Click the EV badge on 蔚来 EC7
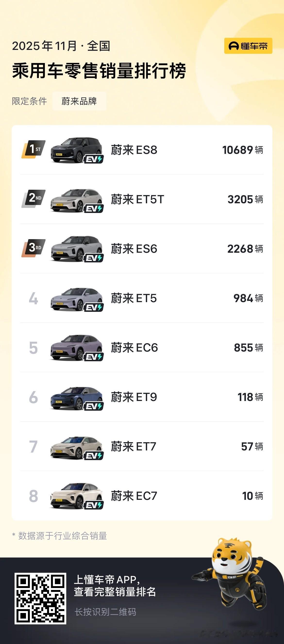Screen dimensions: 284x644 [93, 505]
